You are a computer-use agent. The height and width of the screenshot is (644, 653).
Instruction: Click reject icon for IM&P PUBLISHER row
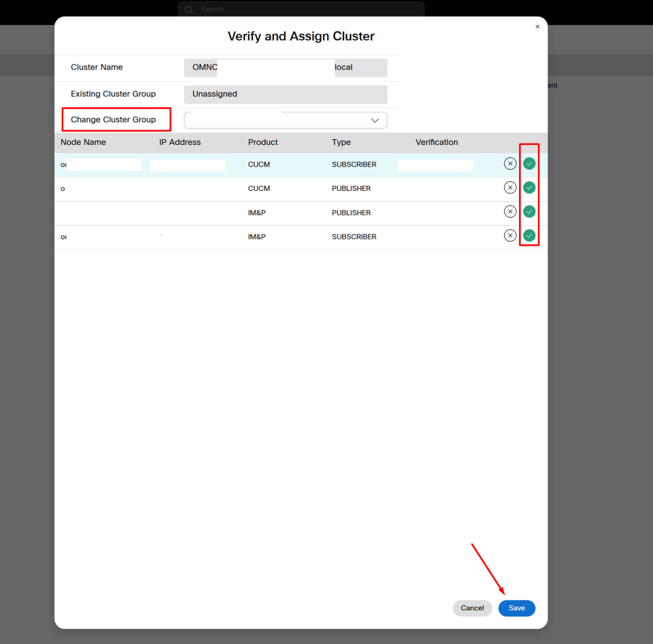[x=509, y=212]
